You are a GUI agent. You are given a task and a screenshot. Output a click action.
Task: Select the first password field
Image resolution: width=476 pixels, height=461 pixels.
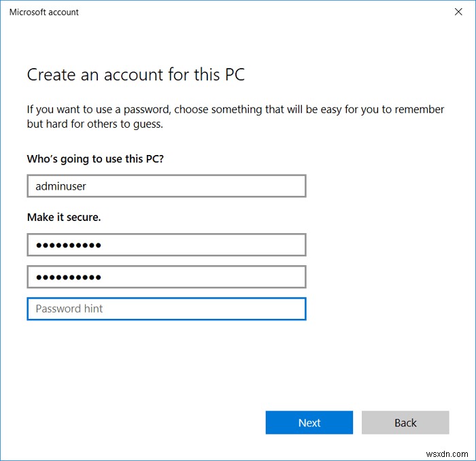point(204,245)
